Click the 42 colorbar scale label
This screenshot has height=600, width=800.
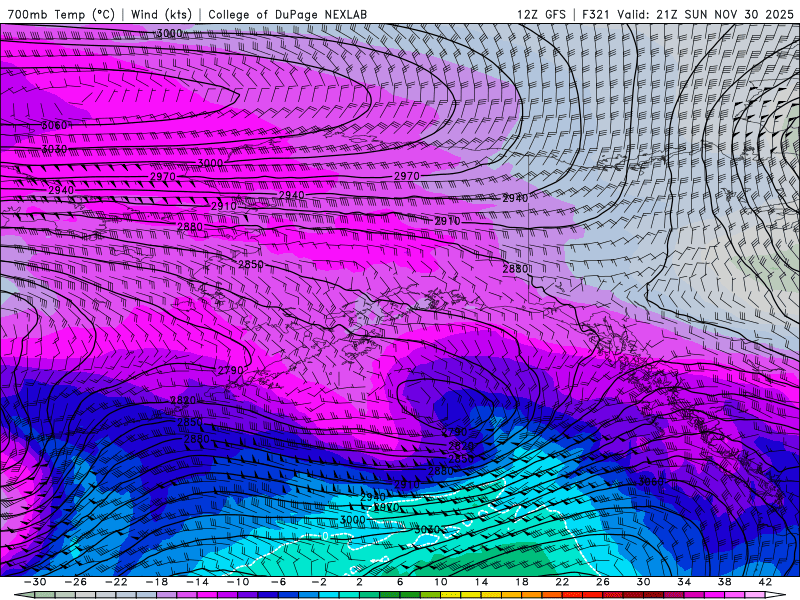(765, 582)
